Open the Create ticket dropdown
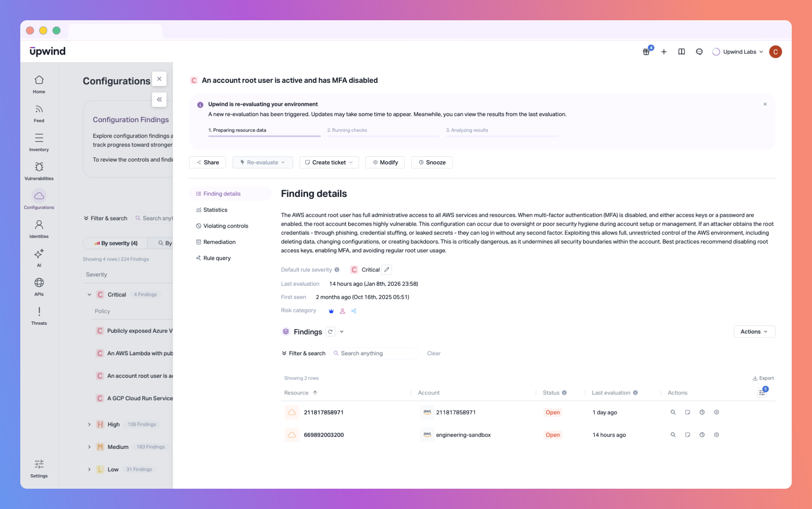The image size is (812, 509). pos(329,162)
